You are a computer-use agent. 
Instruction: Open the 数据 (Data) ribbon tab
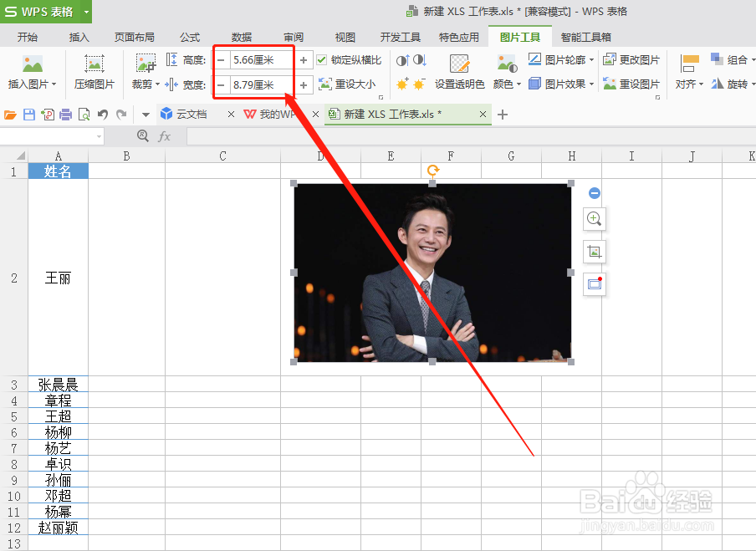[241, 36]
